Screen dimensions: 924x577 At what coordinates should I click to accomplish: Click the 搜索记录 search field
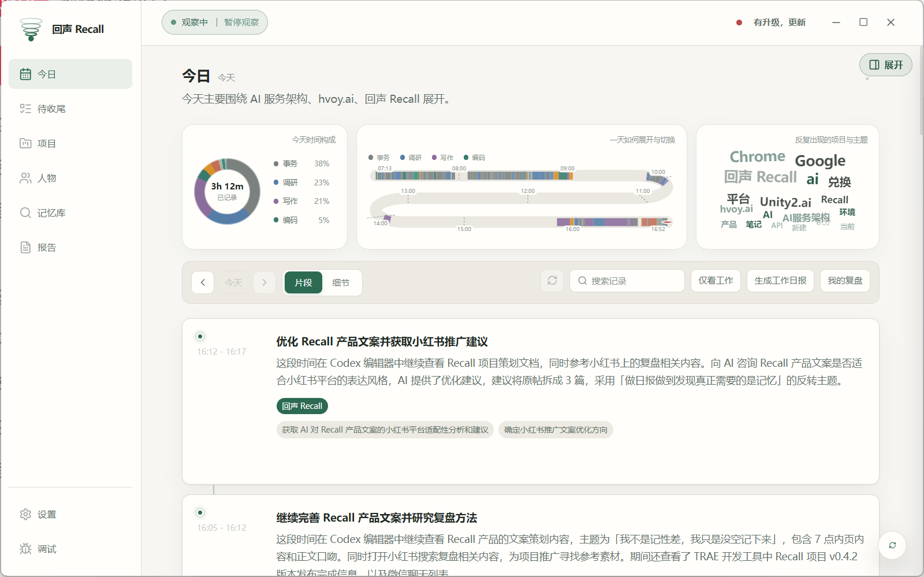627,281
